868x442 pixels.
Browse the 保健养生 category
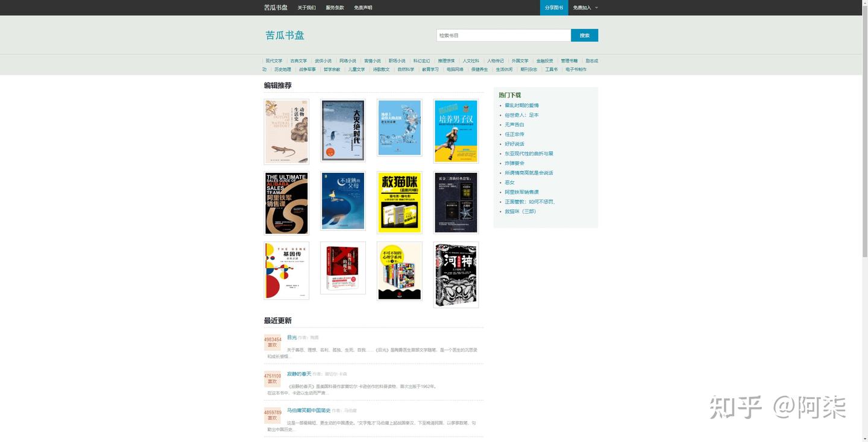[x=480, y=69]
